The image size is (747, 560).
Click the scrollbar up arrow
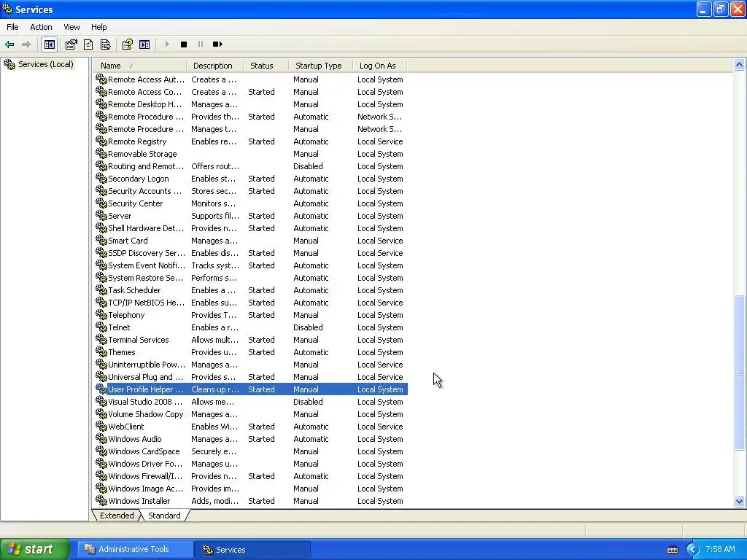tap(740, 65)
